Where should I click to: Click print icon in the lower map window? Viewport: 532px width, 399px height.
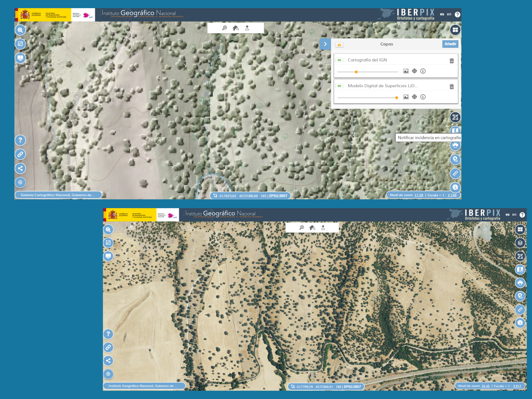520,283
